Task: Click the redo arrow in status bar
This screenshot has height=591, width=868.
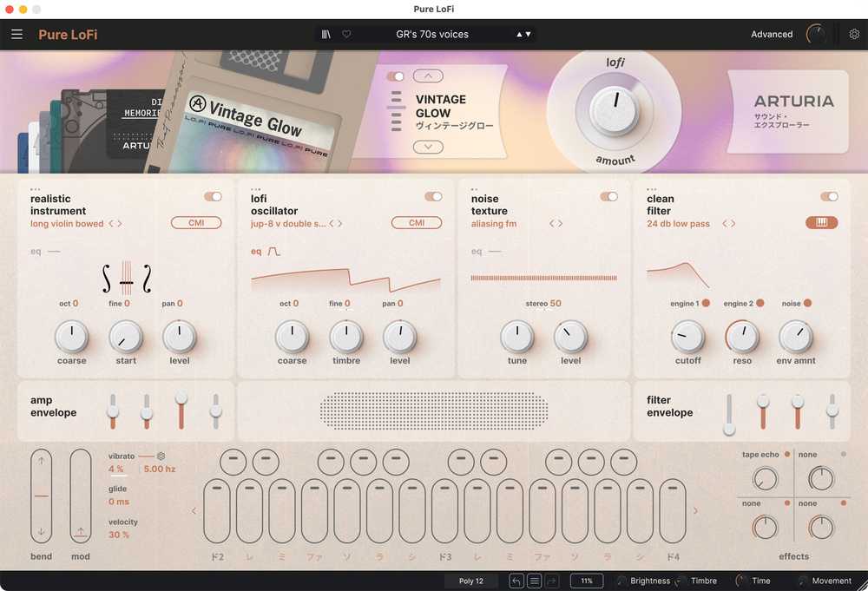Action: (552, 581)
